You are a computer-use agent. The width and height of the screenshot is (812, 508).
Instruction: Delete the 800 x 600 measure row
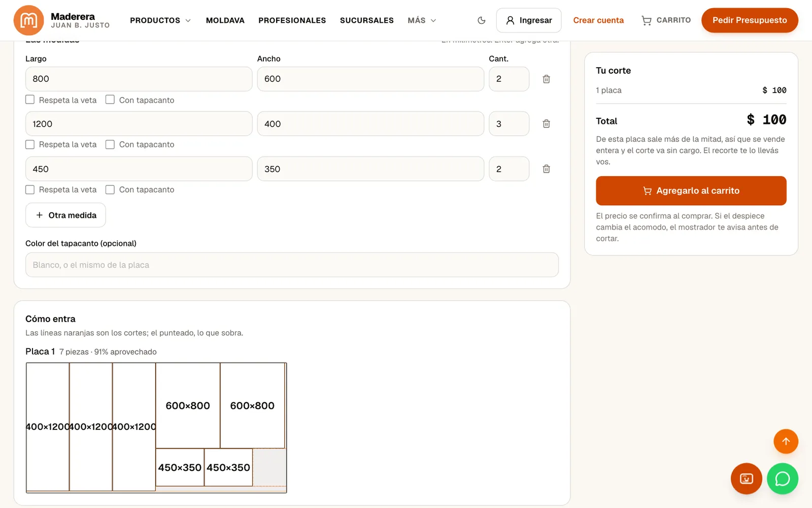pyautogui.click(x=546, y=79)
